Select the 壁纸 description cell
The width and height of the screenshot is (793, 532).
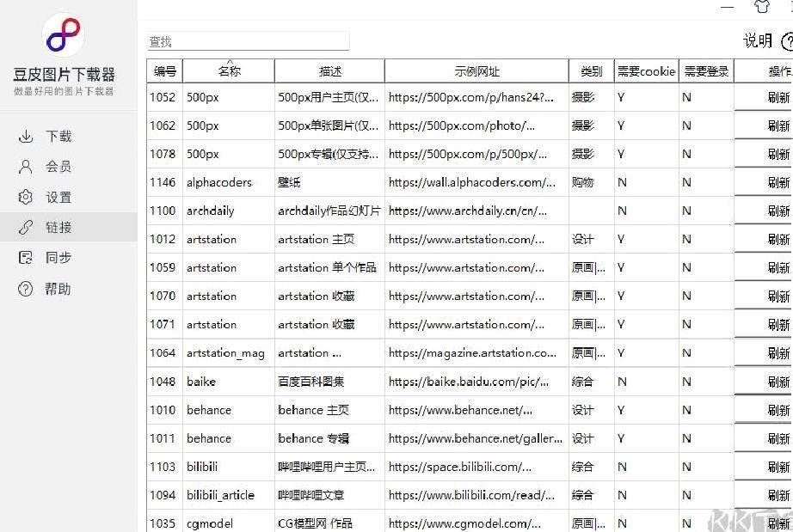[x=329, y=182]
